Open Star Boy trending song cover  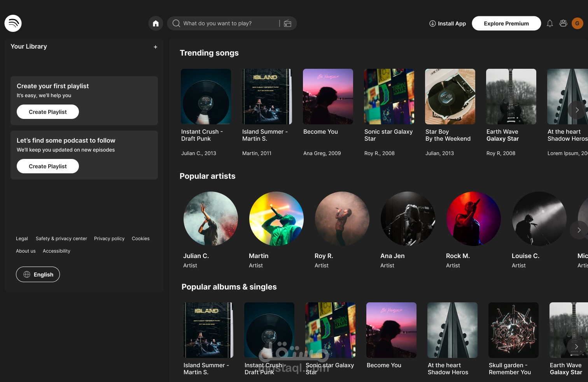450,97
